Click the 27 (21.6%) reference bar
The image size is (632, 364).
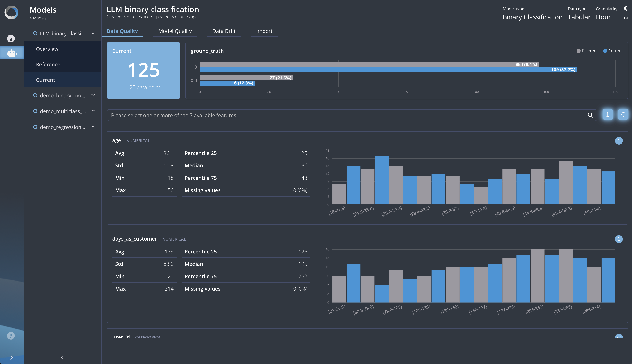246,78
